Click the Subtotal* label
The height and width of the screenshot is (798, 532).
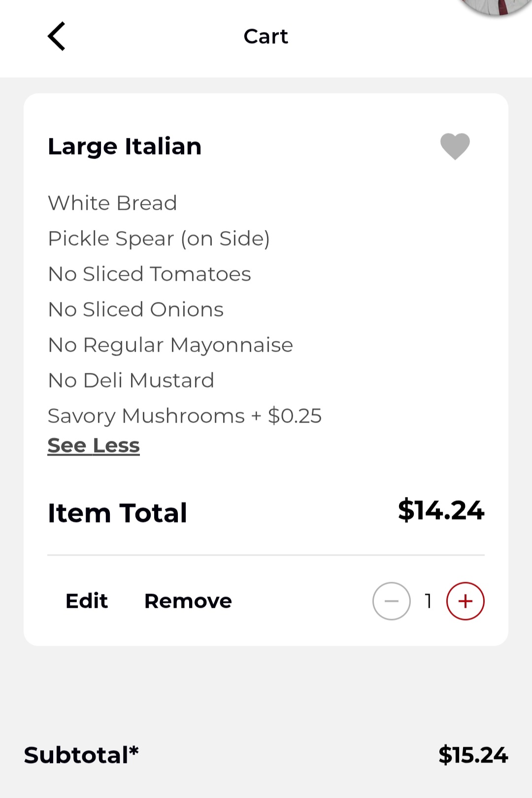pos(81,755)
